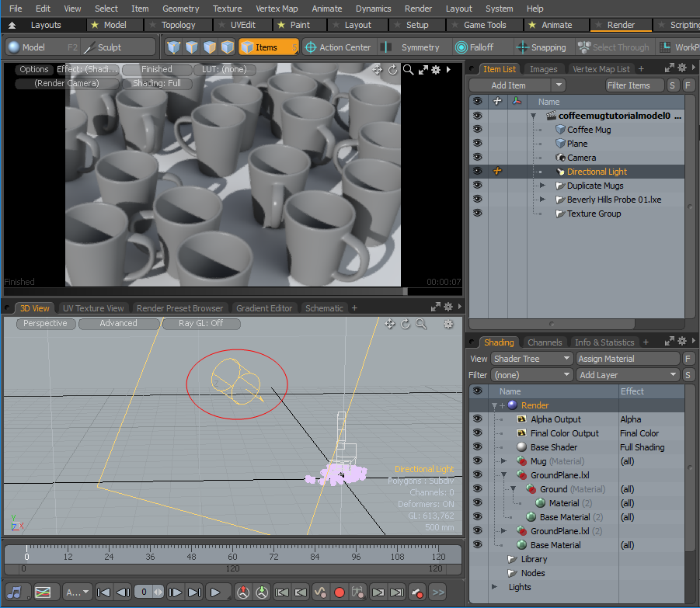Select the Camera item icon in Item List
700x608 pixels.
click(x=560, y=158)
